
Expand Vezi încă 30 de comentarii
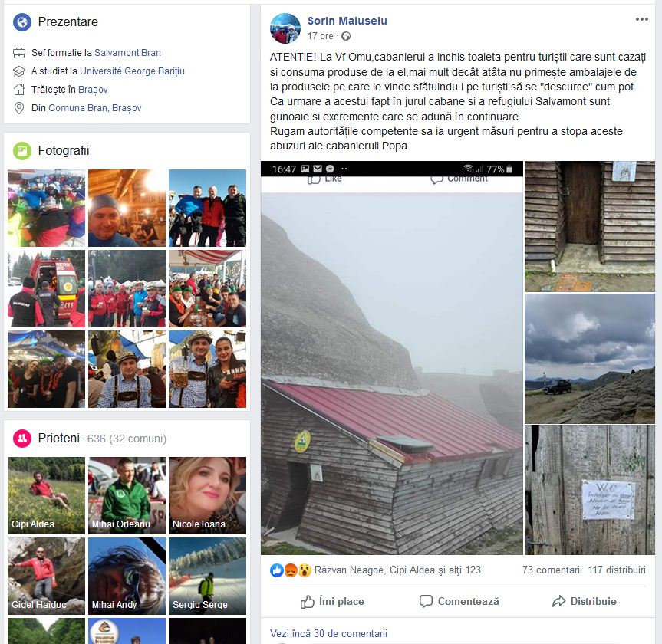tap(328, 633)
